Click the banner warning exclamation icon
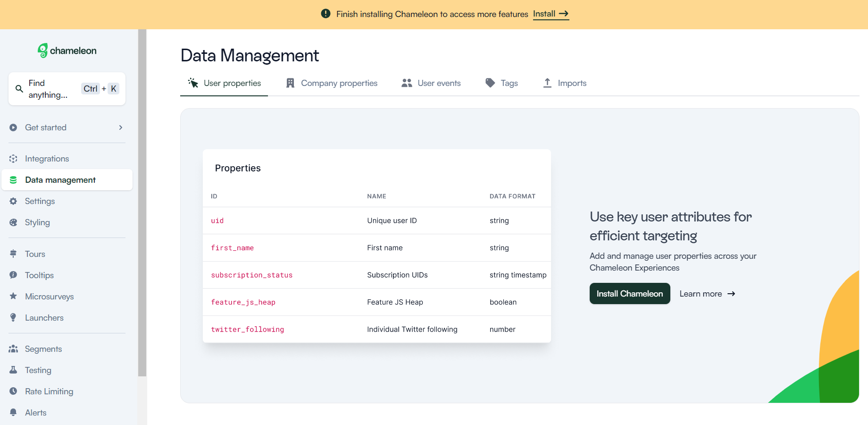 [325, 14]
